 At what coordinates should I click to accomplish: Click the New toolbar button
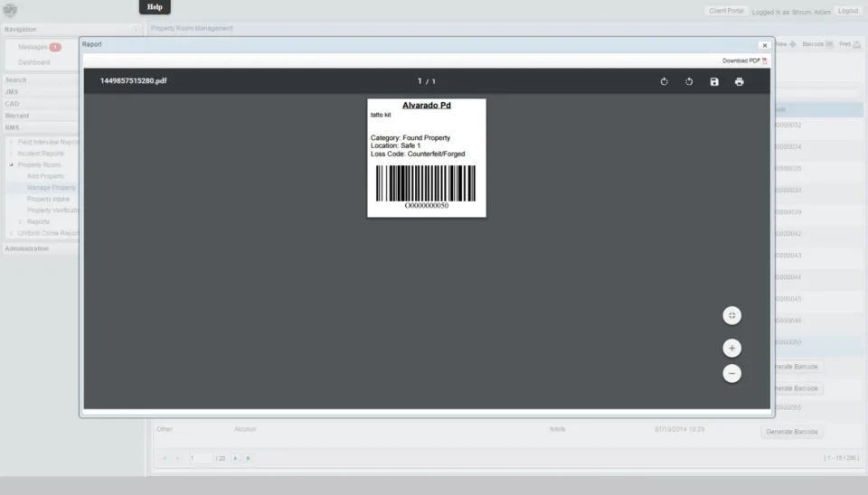click(x=786, y=44)
